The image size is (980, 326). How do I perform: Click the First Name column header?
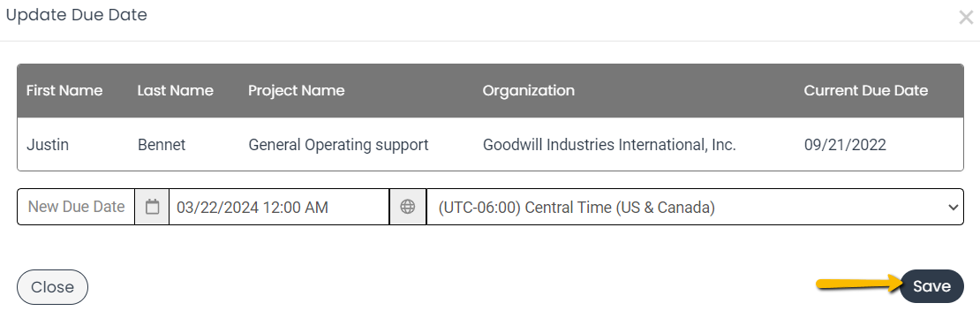click(64, 91)
